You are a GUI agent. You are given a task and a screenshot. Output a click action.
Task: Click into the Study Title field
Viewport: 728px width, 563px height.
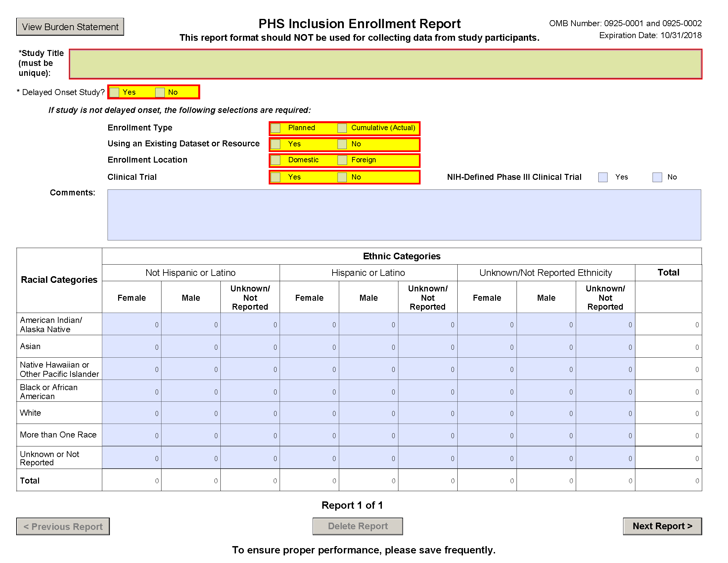coord(383,64)
